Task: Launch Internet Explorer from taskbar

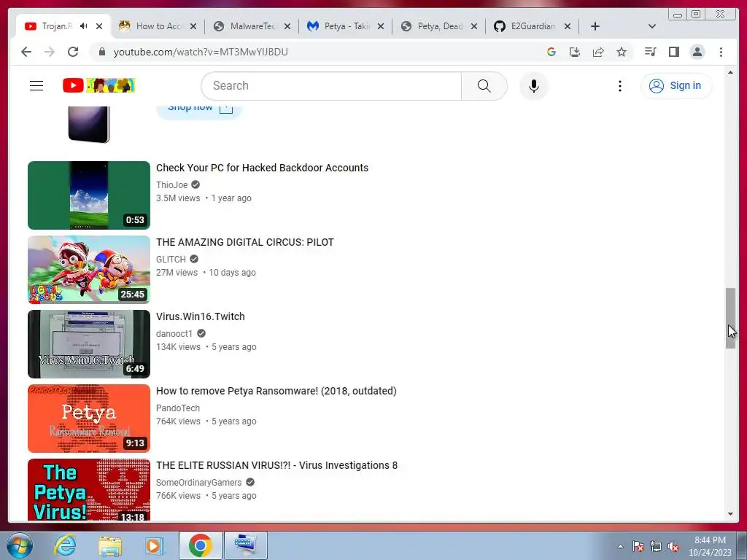Action: click(65, 545)
